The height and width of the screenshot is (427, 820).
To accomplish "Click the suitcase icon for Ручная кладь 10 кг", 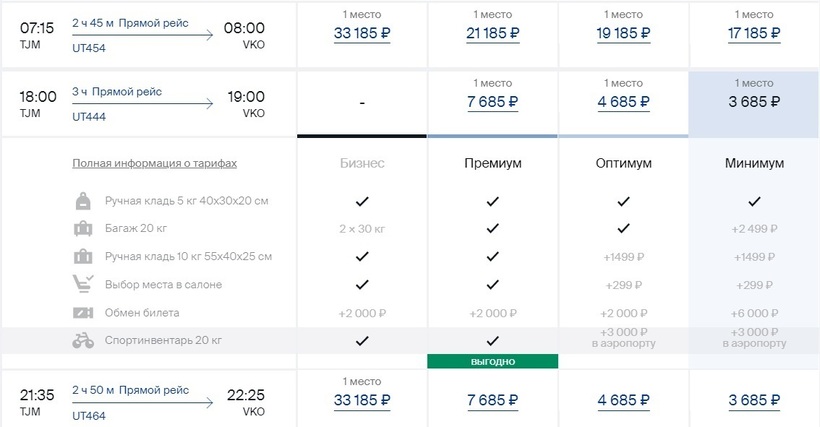I will (83, 257).
